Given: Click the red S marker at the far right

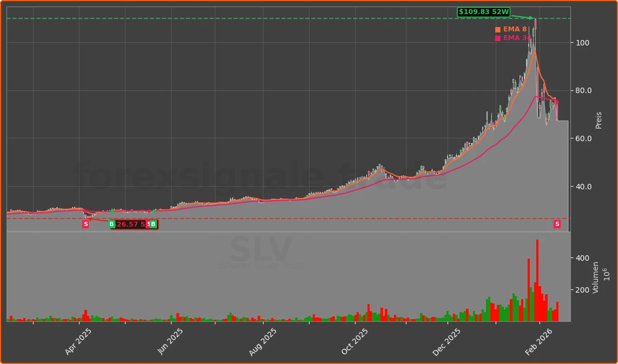Looking at the screenshot, I should 556,224.
